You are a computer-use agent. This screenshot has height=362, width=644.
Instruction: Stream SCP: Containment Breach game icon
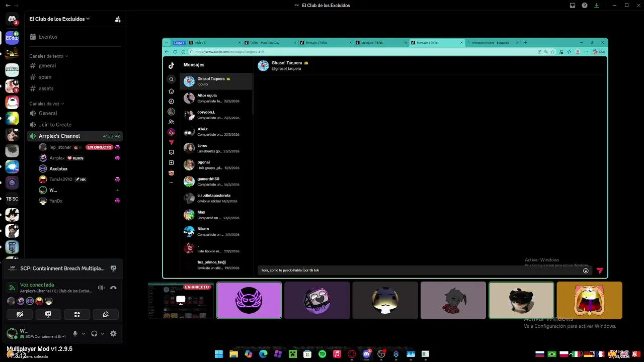(113, 268)
